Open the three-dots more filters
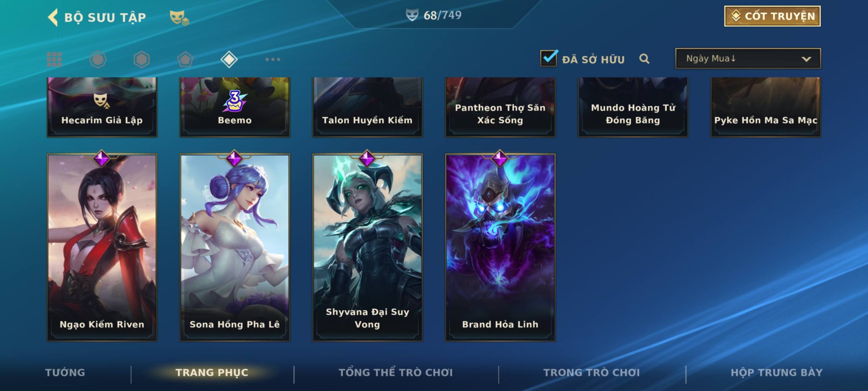 pos(273,59)
